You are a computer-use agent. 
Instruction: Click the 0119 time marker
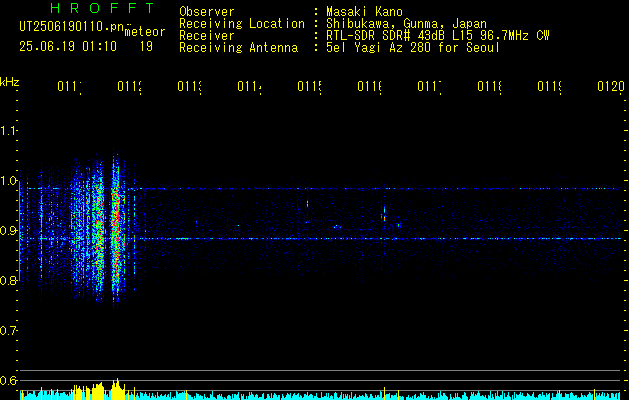549,86
